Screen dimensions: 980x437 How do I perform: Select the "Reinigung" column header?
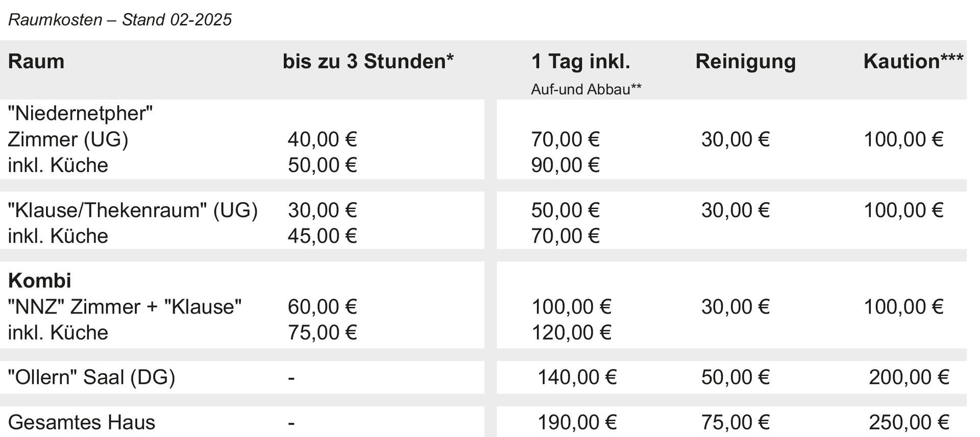745,62
